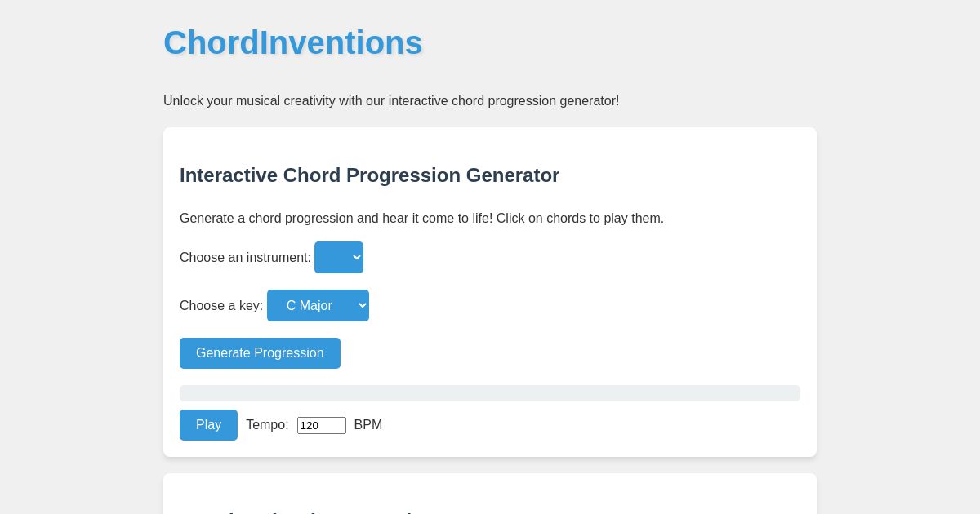
Task: Click the empty chord progression display bar
Action: tap(490, 392)
